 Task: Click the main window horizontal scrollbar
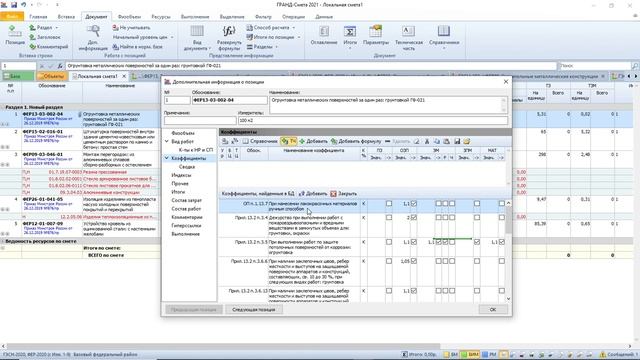tap(316, 346)
